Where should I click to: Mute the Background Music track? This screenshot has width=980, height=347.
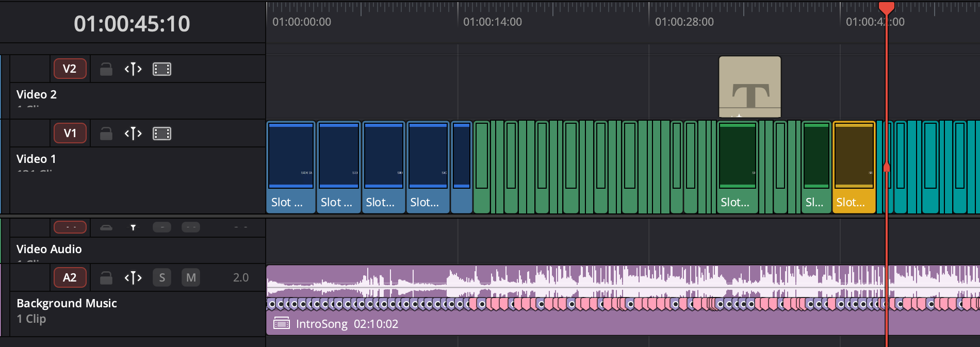click(191, 278)
